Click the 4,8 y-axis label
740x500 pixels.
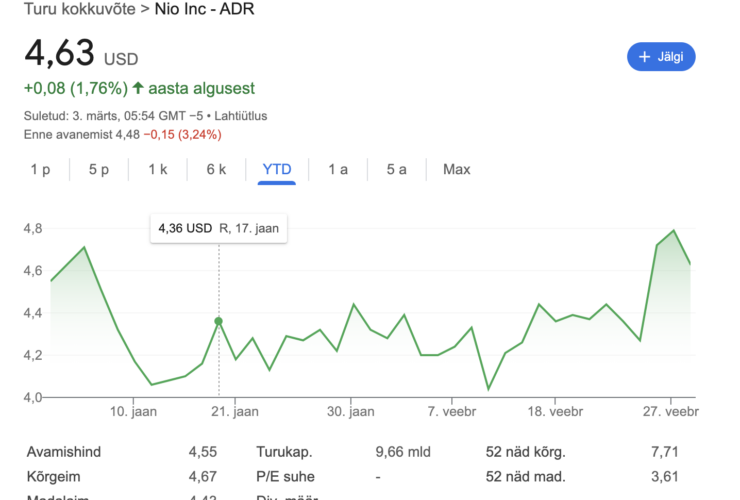coord(33,229)
